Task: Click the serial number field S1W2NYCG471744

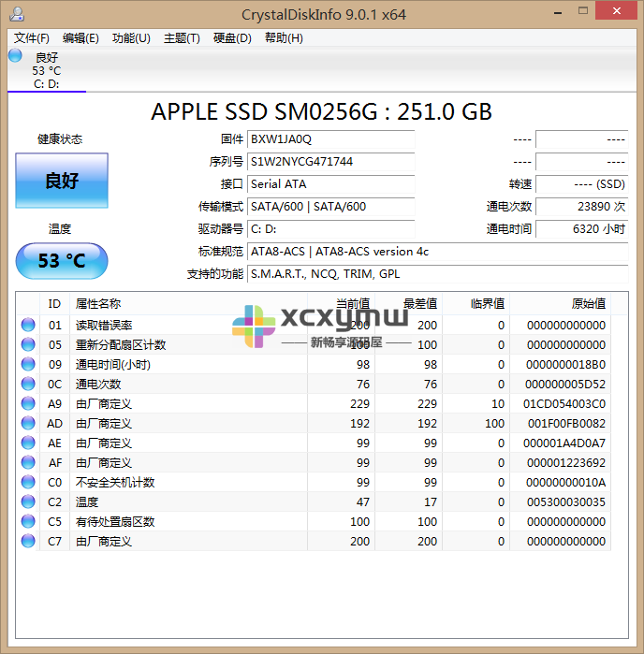Action: pos(331,162)
